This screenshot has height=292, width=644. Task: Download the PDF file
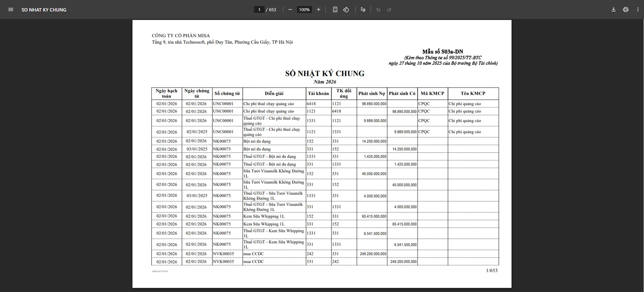coord(614,9)
